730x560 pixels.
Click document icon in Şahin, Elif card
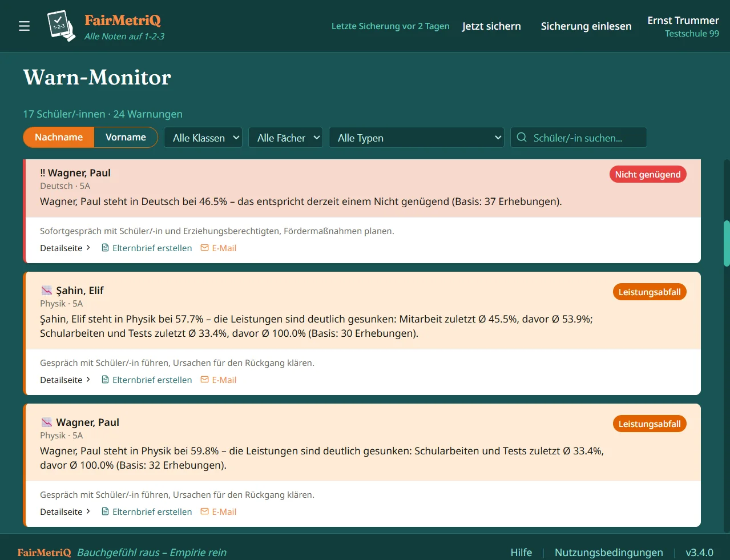(105, 380)
